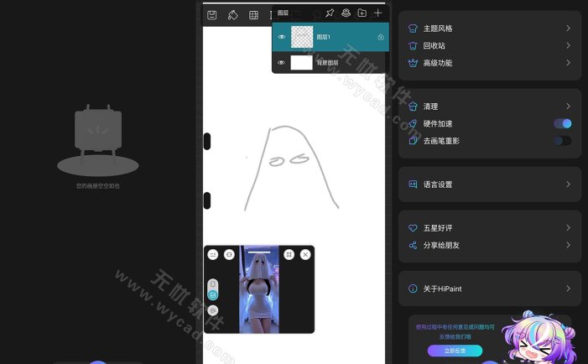This screenshot has width=588, height=364.
Task: Click the 回收站 trash icon
Action: pos(413,45)
